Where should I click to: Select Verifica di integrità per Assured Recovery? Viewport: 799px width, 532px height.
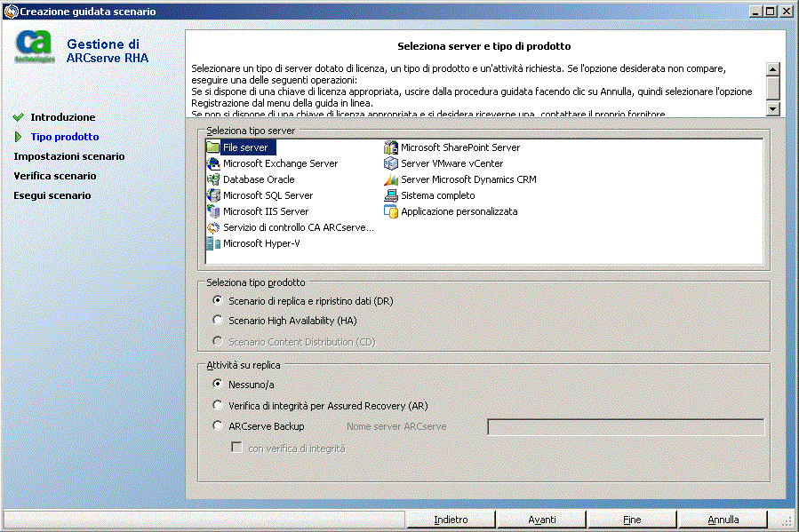(218, 405)
